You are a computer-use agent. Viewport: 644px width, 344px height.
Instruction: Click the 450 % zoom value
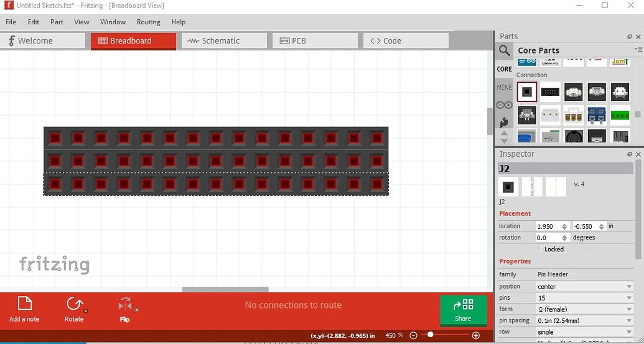point(394,335)
